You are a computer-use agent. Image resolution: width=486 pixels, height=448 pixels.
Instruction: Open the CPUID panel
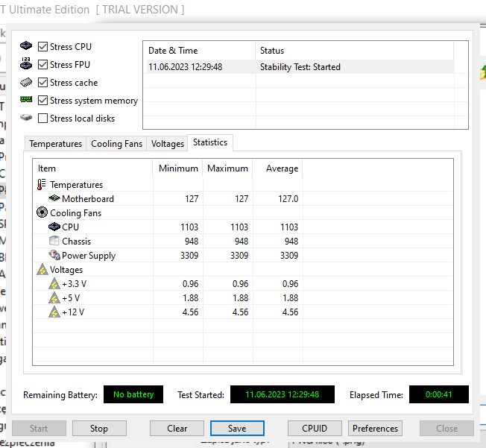pyautogui.click(x=315, y=429)
